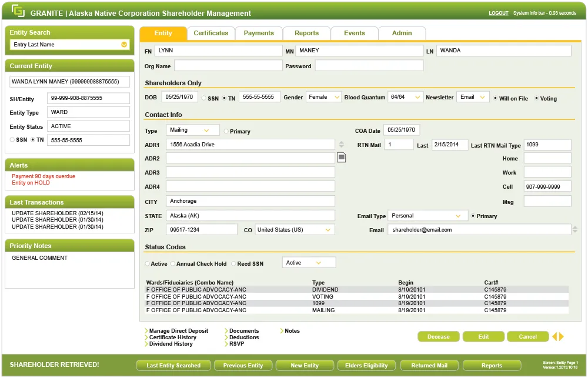588x378 pixels.
Task: Expand the Gender dropdown
Action: click(323, 97)
